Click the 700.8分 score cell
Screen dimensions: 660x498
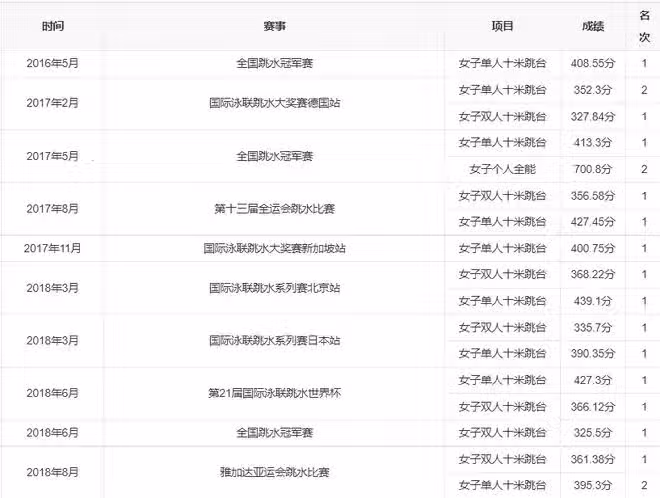pos(592,169)
